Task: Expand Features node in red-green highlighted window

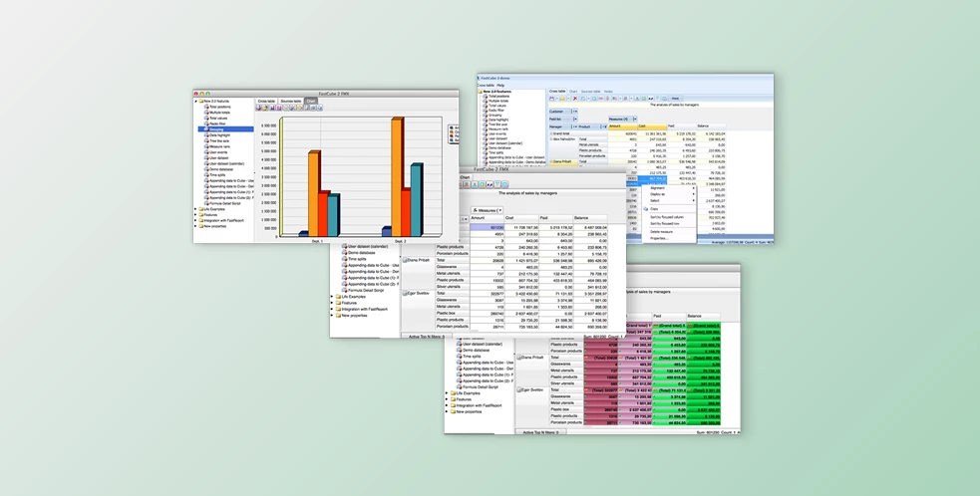Action: click(447, 399)
